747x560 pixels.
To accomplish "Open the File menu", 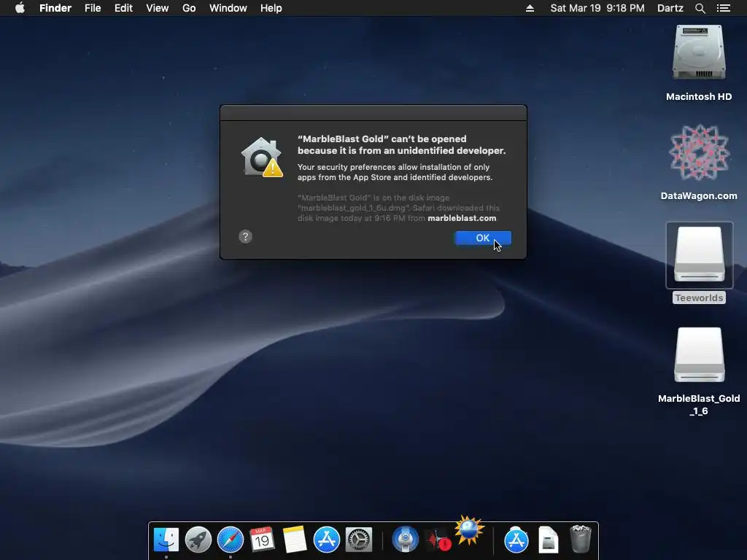I will [93, 8].
